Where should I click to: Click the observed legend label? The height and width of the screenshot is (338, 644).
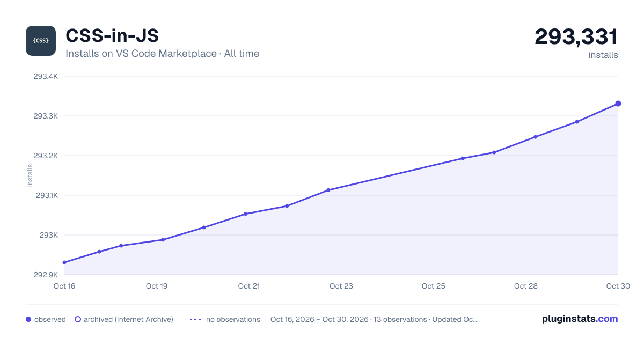pyautogui.click(x=50, y=319)
